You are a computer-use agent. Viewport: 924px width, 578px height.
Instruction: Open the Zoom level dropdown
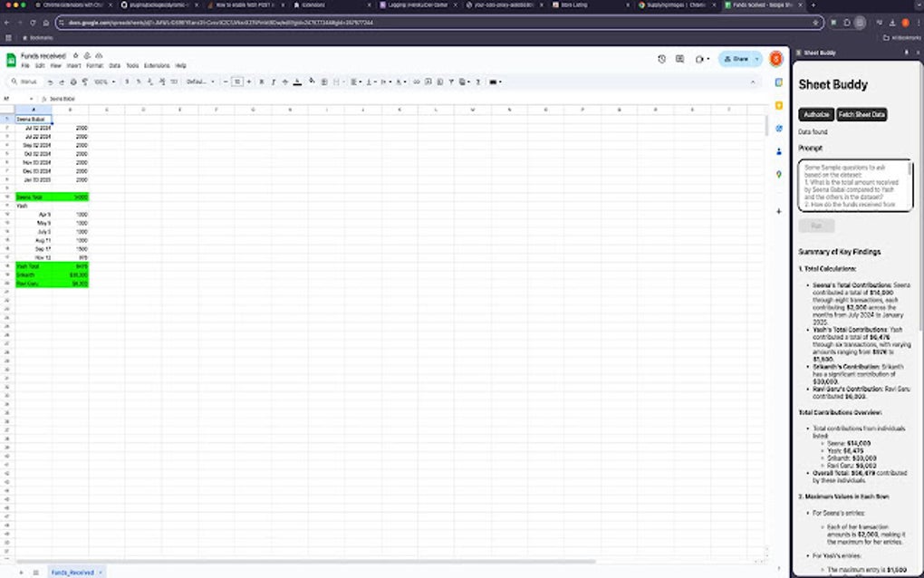104,82
